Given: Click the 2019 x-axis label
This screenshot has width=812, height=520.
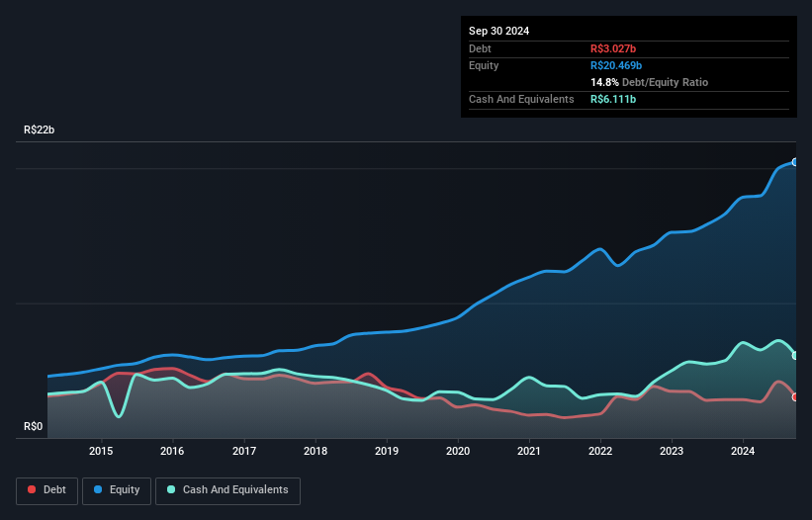Looking at the screenshot, I should pos(387,451).
